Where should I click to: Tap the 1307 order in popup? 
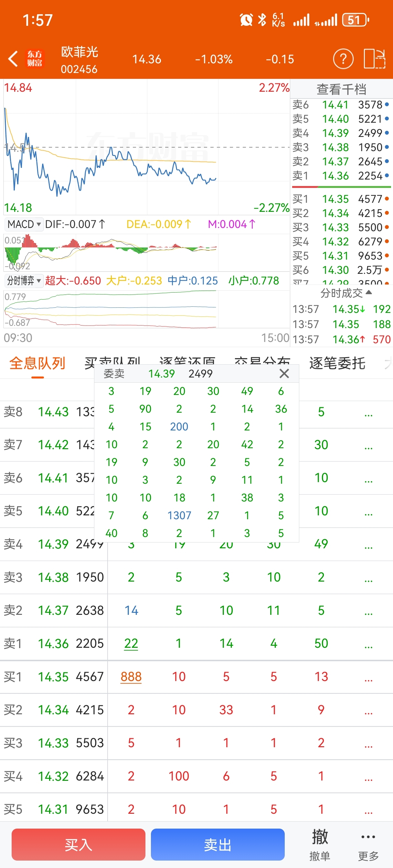pos(179,515)
